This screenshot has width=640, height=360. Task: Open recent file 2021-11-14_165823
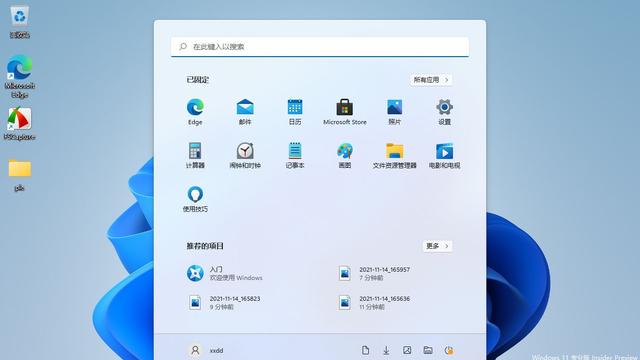click(x=224, y=302)
